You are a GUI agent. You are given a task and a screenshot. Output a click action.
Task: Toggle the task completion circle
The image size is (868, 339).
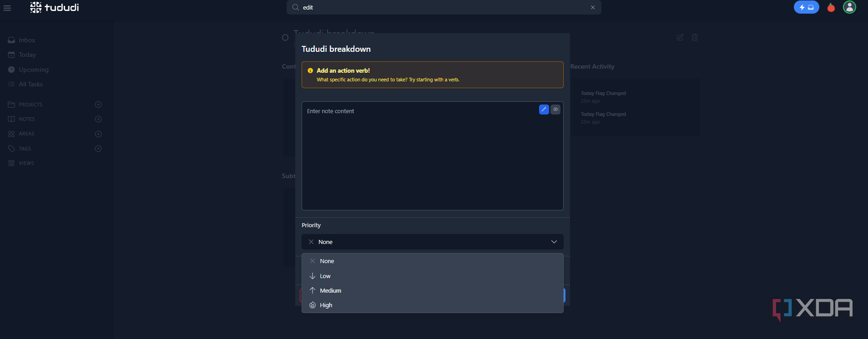(285, 38)
